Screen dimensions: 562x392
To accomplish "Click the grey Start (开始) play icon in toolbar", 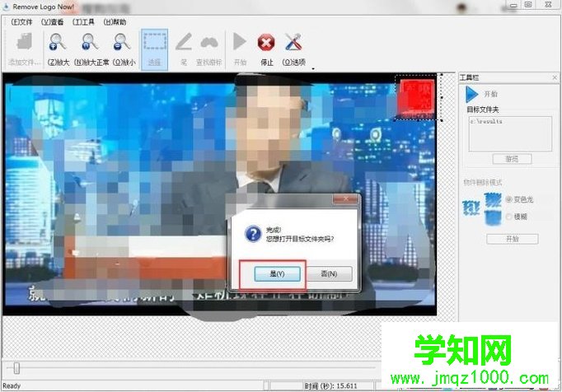I will (240, 41).
